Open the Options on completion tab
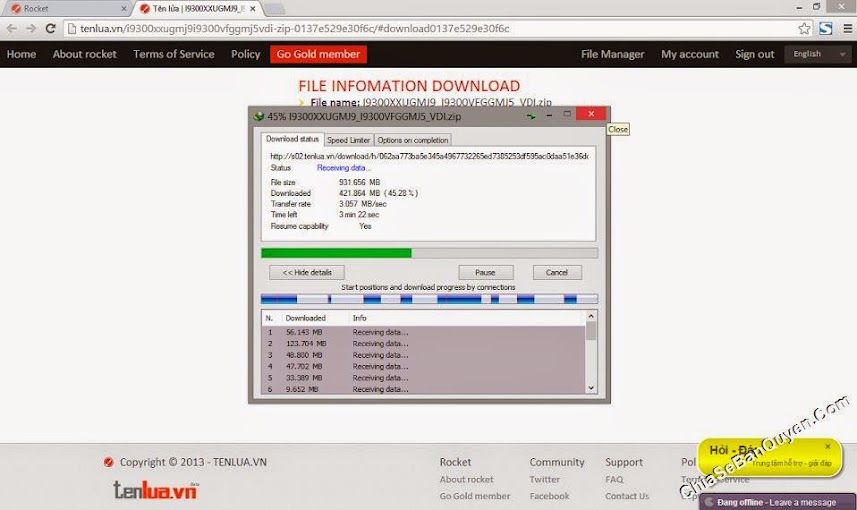 pyautogui.click(x=413, y=140)
